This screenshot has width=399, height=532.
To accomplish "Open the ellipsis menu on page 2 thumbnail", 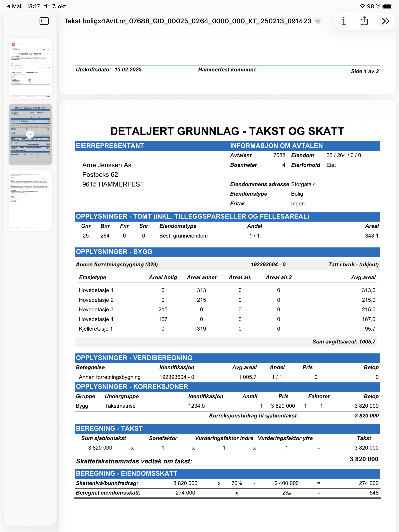I will [x=30, y=134].
